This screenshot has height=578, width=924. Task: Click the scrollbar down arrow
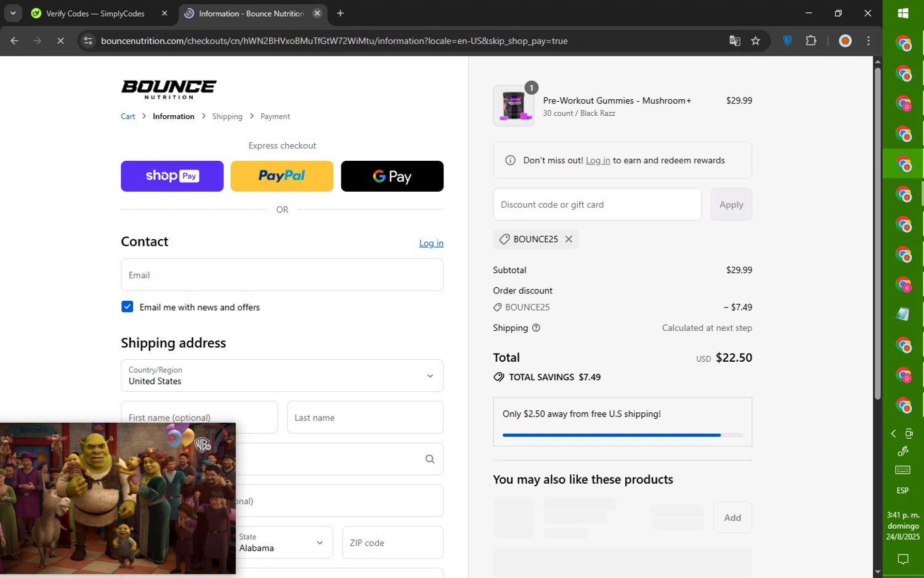(878, 572)
